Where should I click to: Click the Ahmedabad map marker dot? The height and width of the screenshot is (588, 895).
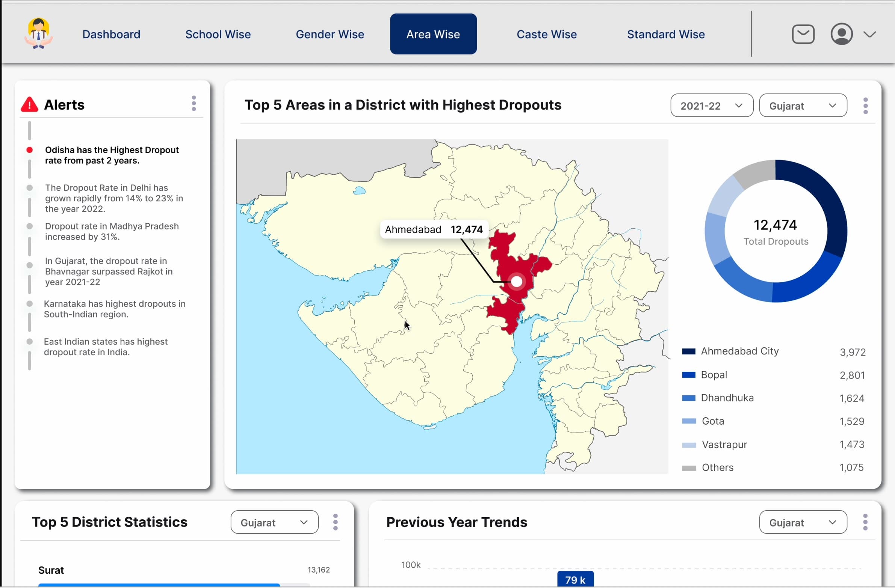click(517, 281)
